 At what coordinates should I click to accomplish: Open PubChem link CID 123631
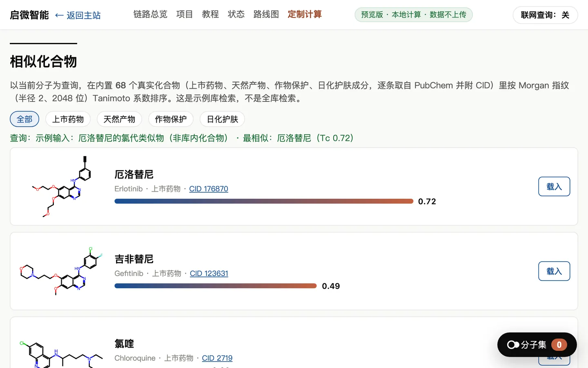(x=209, y=274)
